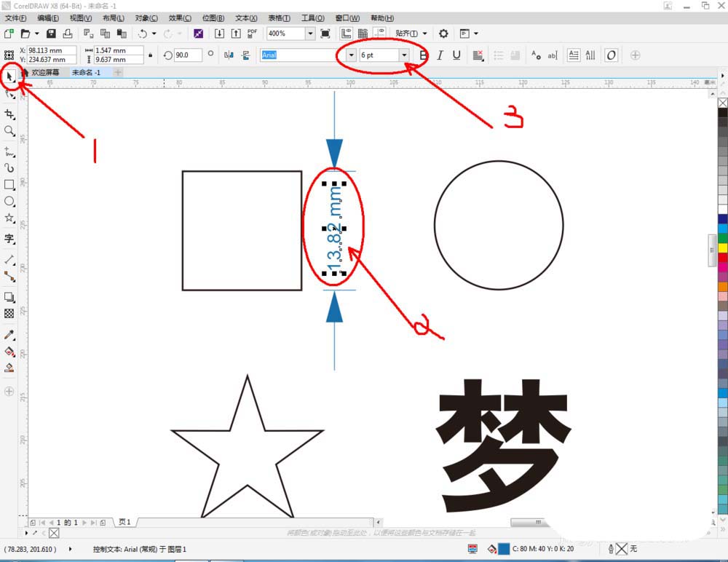Select the Pick tool arrow
Image resolution: width=728 pixels, height=562 pixels.
9,76
